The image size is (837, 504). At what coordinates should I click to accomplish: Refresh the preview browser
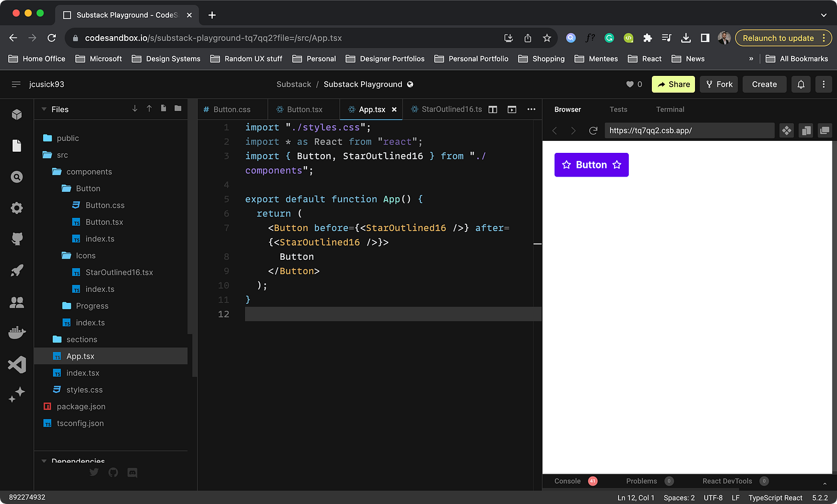(593, 130)
